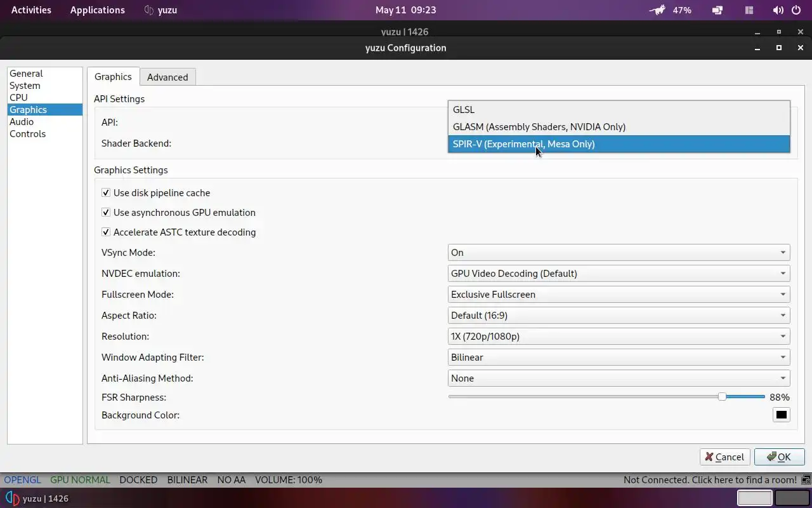
Task: Click Not Connected find a room link
Action: [710, 480]
